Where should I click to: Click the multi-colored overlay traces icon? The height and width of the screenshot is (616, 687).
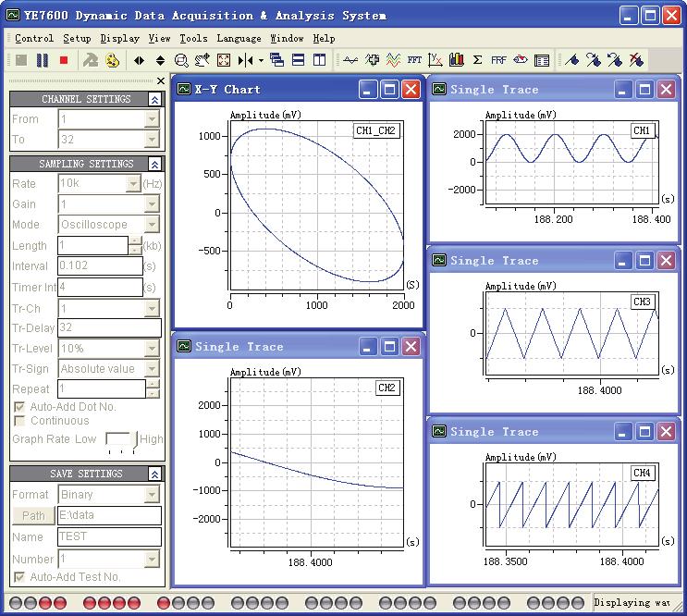point(393,60)
